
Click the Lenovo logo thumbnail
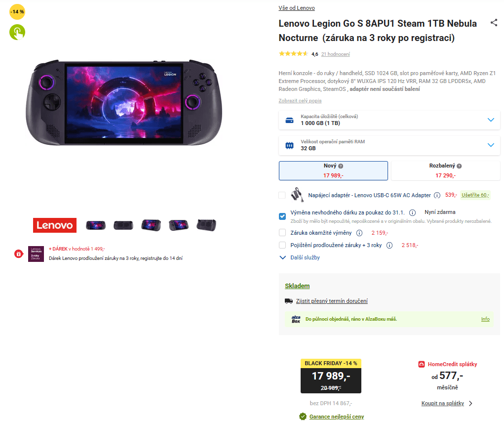click(55, 225)
